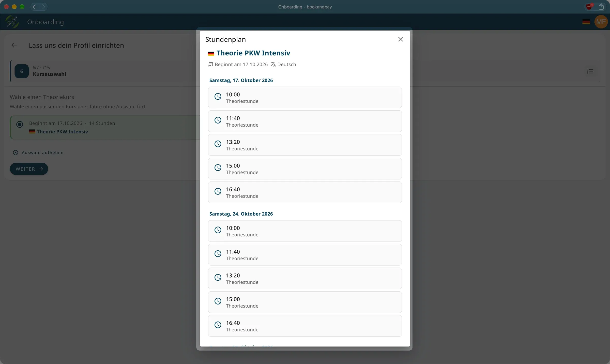Viewport: 610px width, 364px height.
Task: Switch language via German flag icon
Action: [x=586, y=22]
